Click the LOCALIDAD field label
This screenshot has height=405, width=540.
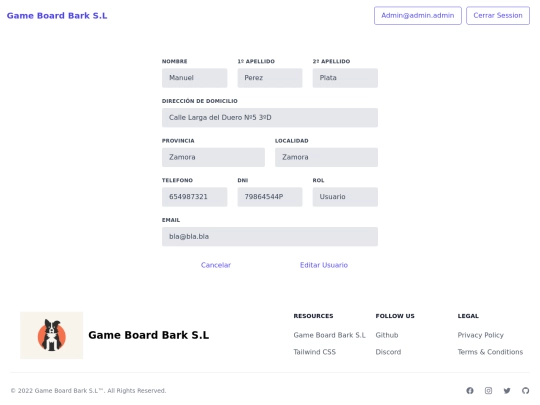292,141
